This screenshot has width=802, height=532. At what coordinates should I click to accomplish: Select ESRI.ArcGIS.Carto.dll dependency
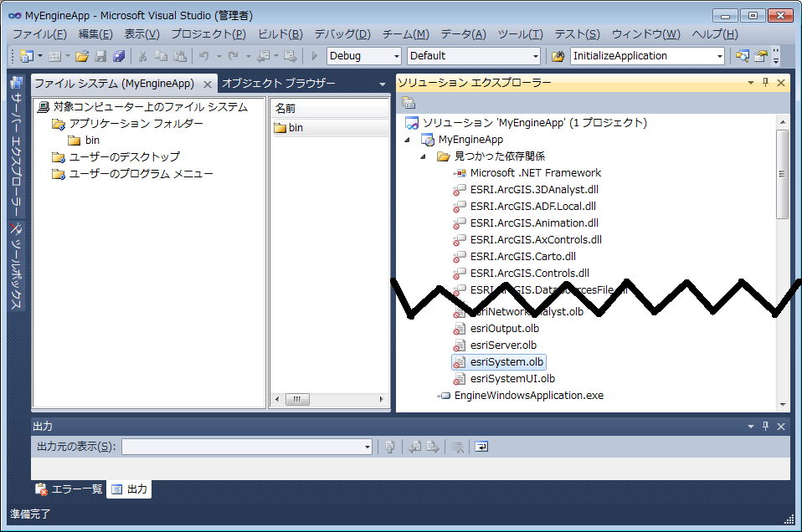(522, 257)
